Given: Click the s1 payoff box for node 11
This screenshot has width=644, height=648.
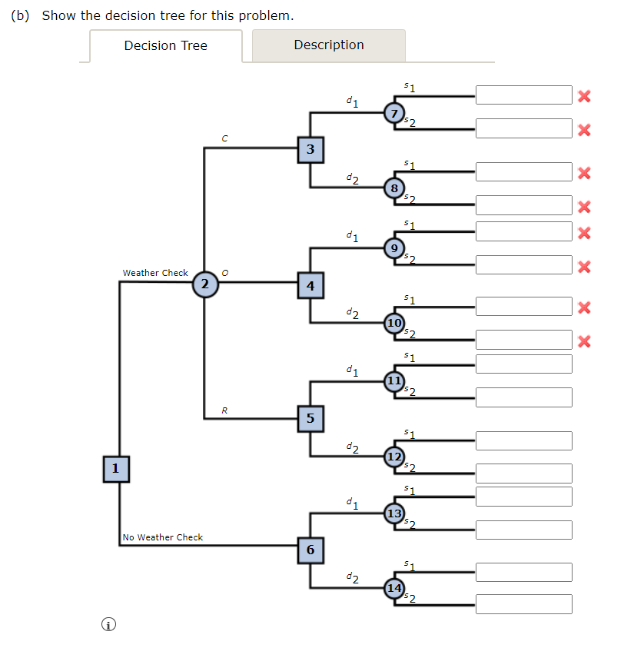Looking at the screenshot, I should (x=523, y=364).
